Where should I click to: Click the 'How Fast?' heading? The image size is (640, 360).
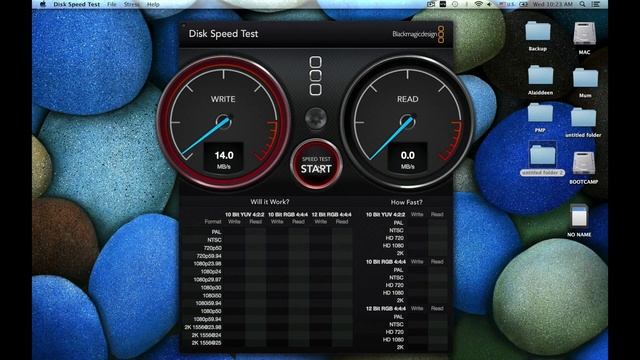(x=406, y=202)
